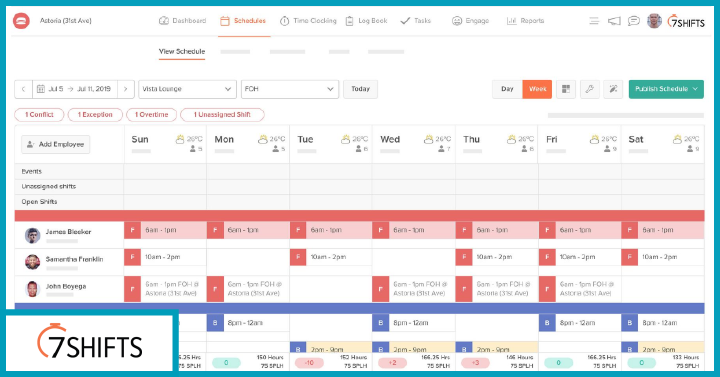Toggle the 1 Conflict filter pill
Image resolution: width=720 pixels, height=377 pixels.
(x=39, y=115)
